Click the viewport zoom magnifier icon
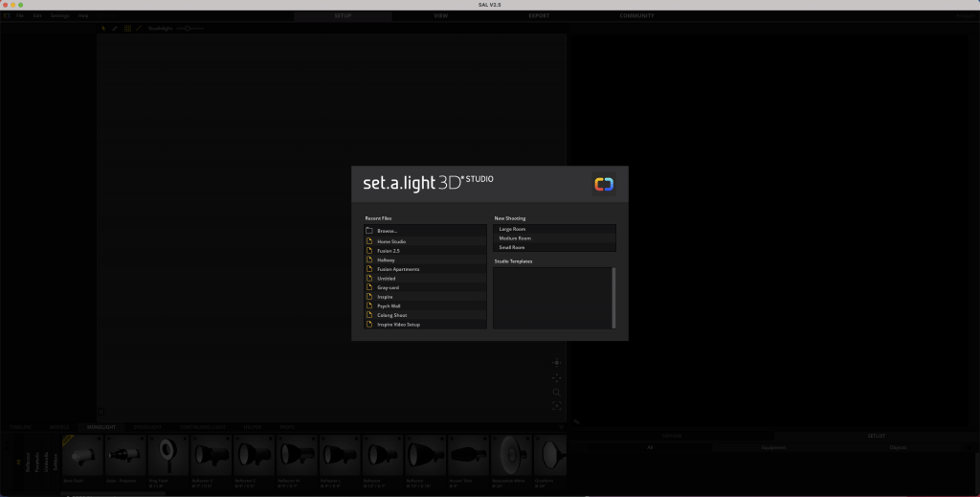The image size is (980, 497). [556, 392]
